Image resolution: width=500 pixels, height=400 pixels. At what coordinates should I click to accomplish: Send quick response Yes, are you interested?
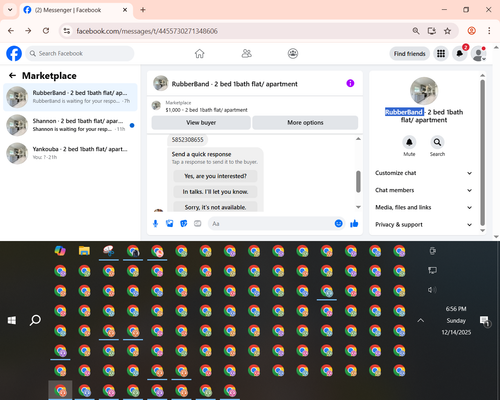[x=215, y=176]
